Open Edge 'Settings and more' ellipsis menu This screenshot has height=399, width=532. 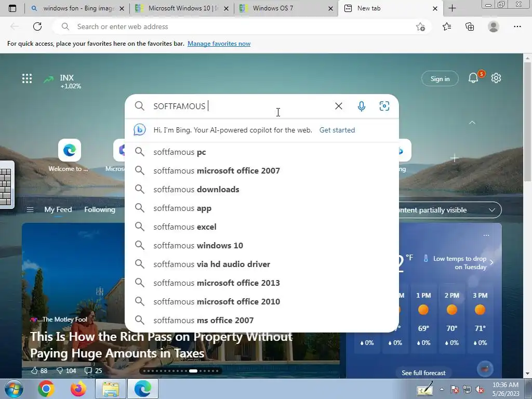coord(517,26)
